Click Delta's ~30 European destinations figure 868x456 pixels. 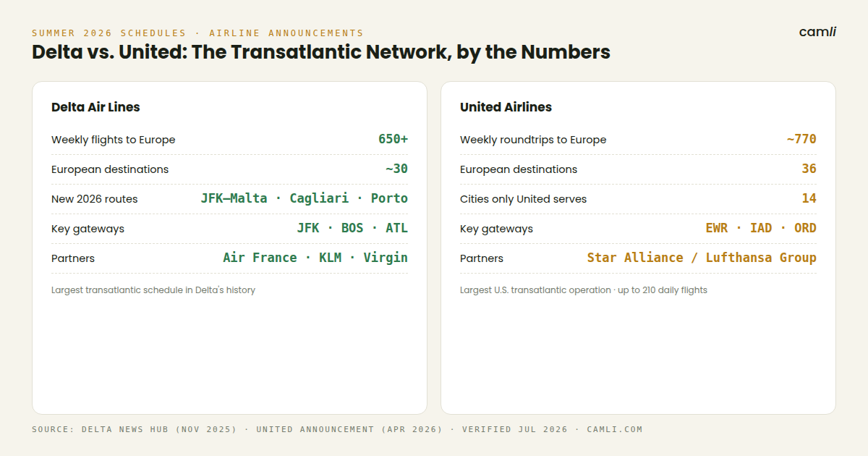click(396, 169)
